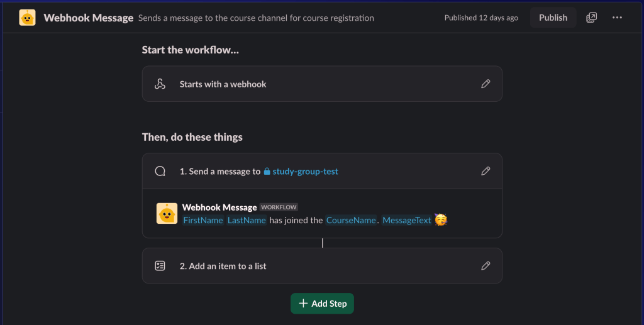Click '1. Send a message to' step title
The image size is (644, 325).
point(219,171)
